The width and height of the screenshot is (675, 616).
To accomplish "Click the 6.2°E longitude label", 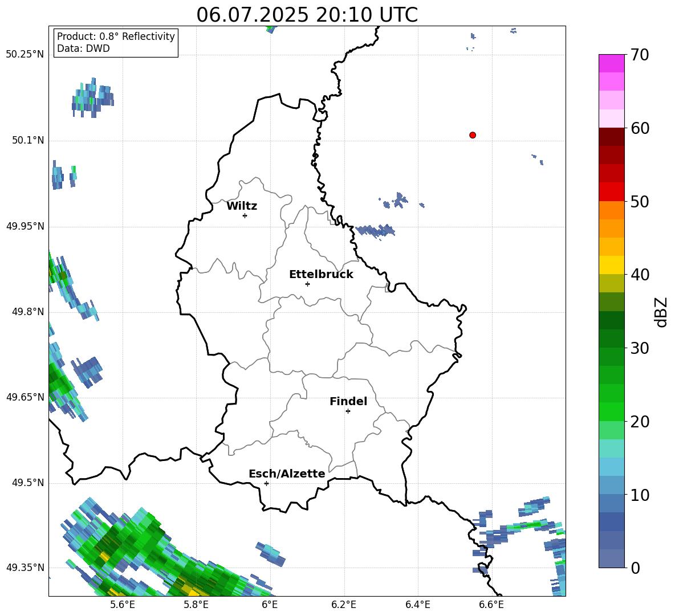I will pyautogui.click(x=344, y=605).
